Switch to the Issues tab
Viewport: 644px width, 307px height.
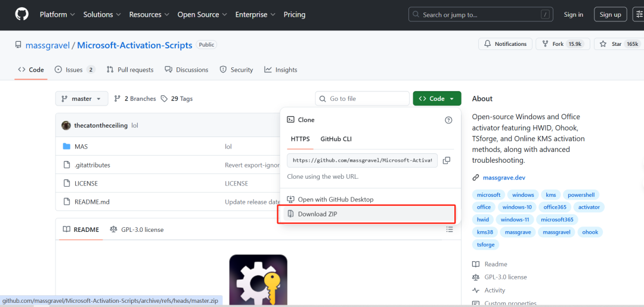click(75, 70)
